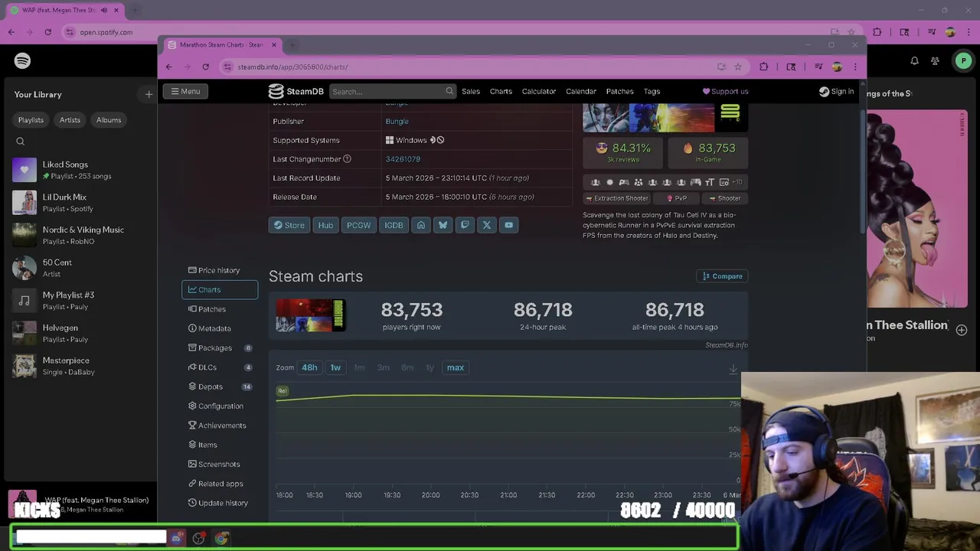This screenshot has height=551, width=980.
Task: Open the Patches nav item
Action: [620, 91]
